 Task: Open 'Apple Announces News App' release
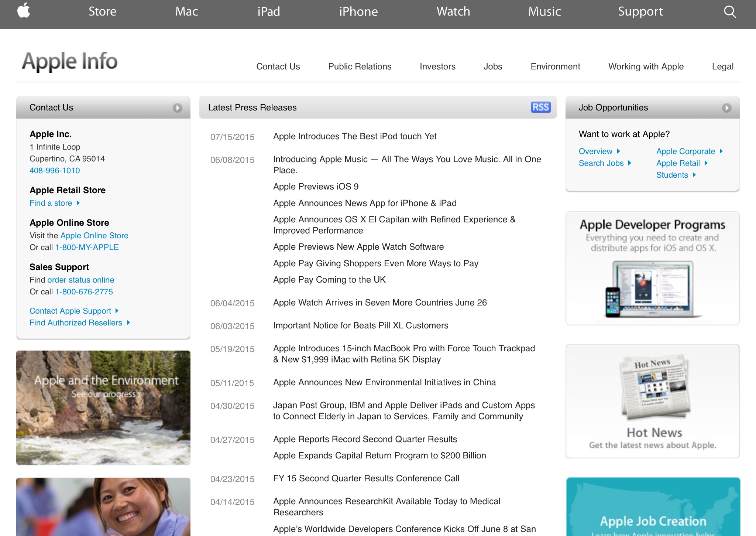click(365, 203)
